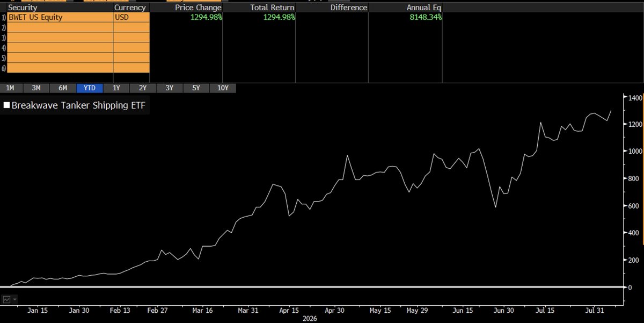
Task: Select the 3M time range
Action: pyautogui.click(x=36, y=88)
